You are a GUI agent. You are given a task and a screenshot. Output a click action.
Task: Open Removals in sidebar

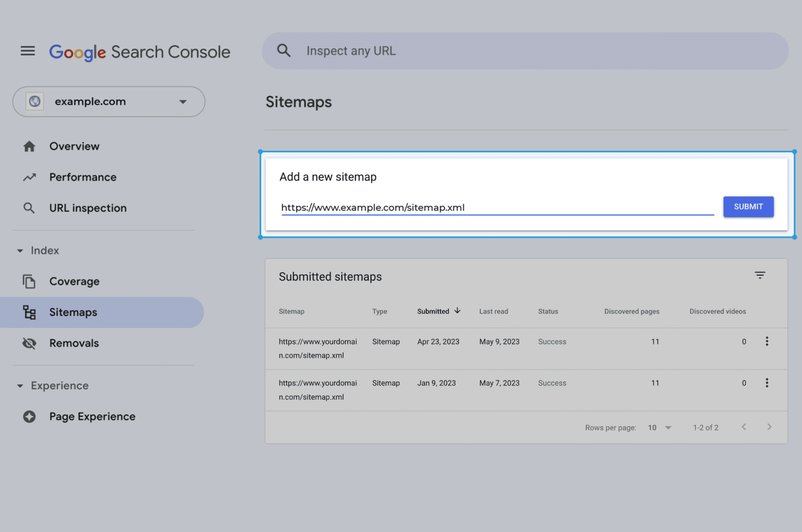(74, 343)
